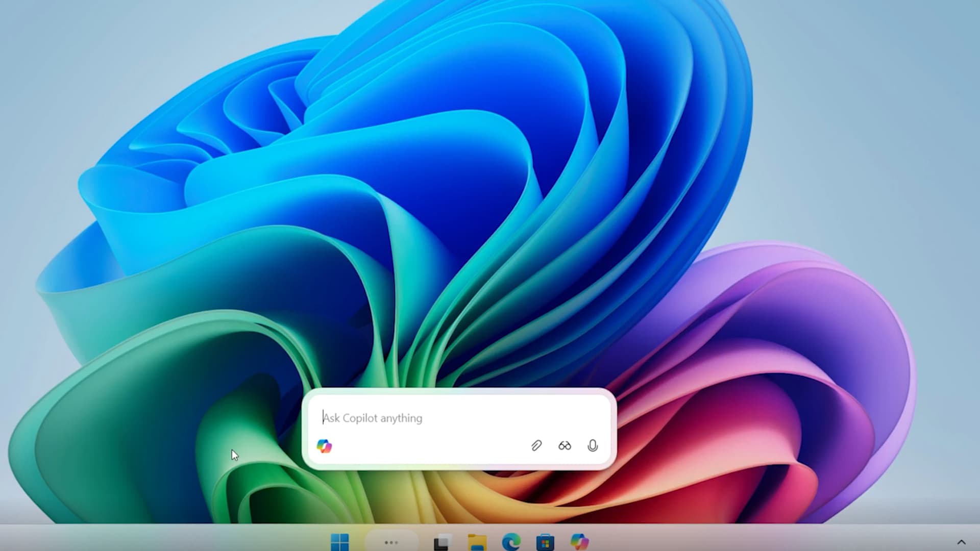Screen dimensions: 980x551
Task: Open Task View from the taskbar
Action: coord(443,542)
